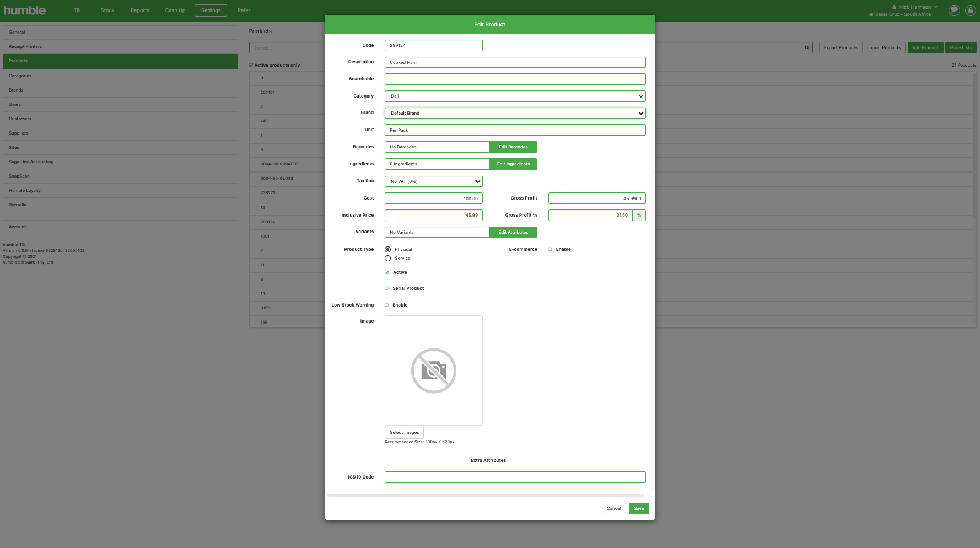Screen dimensions: 980x548
Task: Click the no-image placeholder thumbnail
Action: pos(434,370)
